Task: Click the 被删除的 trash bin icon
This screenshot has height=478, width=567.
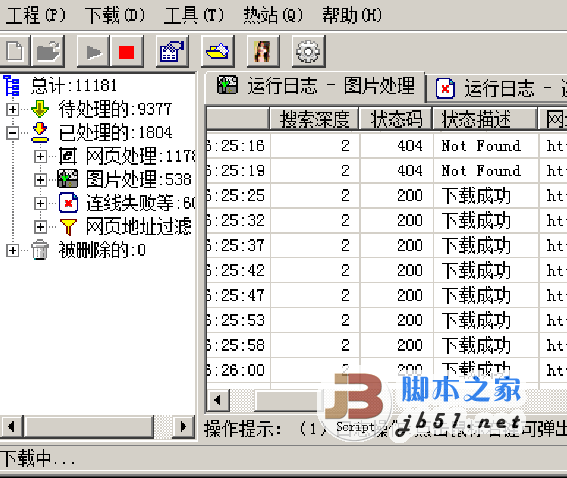Action: coord(40,250)
